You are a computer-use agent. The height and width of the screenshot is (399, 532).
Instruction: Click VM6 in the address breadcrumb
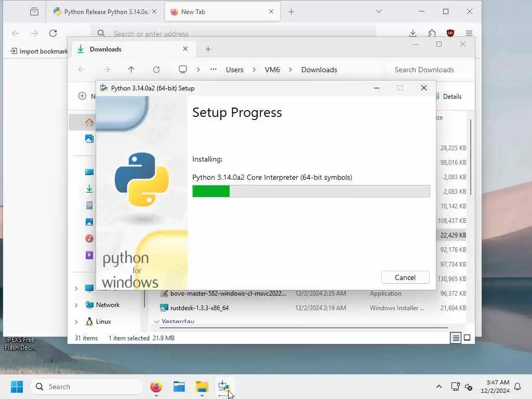[x=272, y=70]
